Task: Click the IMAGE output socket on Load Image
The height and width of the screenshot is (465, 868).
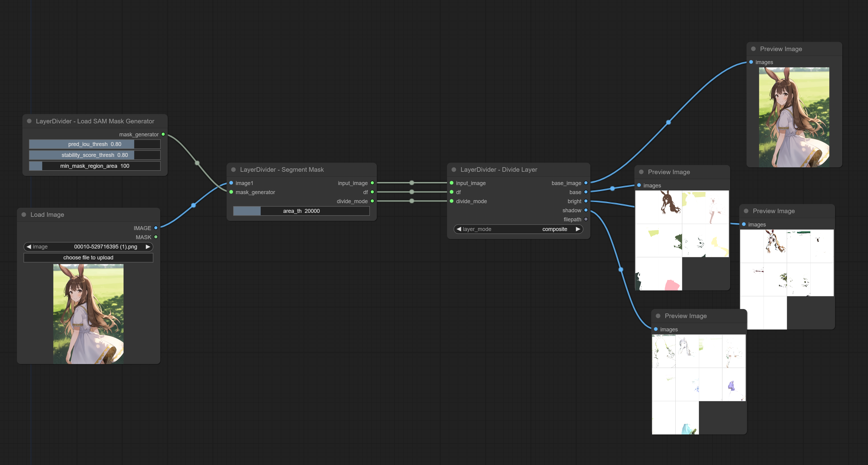Action: point(156,228)
